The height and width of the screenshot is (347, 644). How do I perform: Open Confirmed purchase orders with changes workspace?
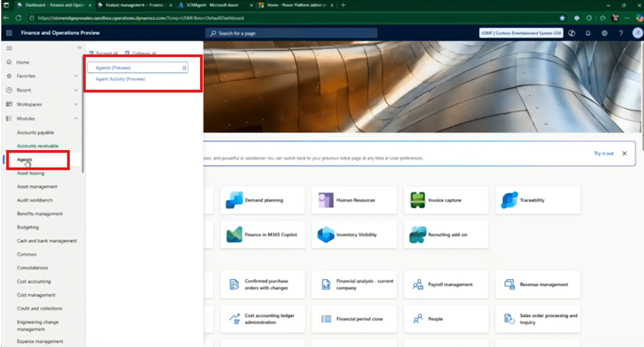click(x=263, y=285)
